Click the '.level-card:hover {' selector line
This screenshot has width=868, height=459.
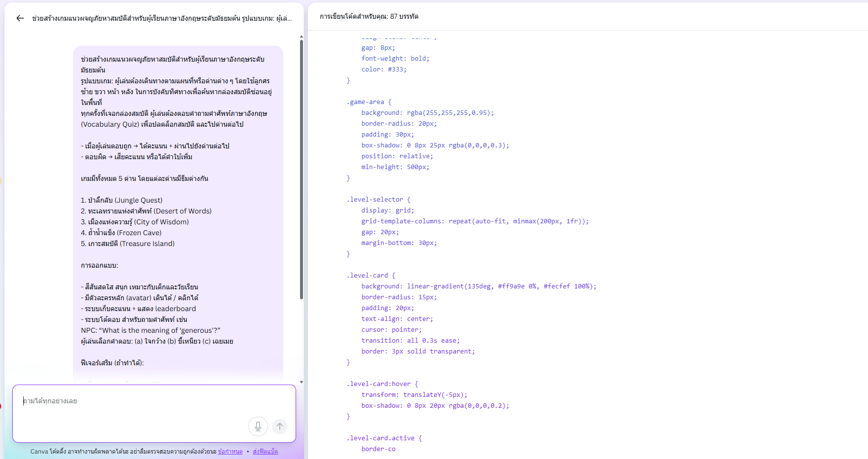click(382, 384)
